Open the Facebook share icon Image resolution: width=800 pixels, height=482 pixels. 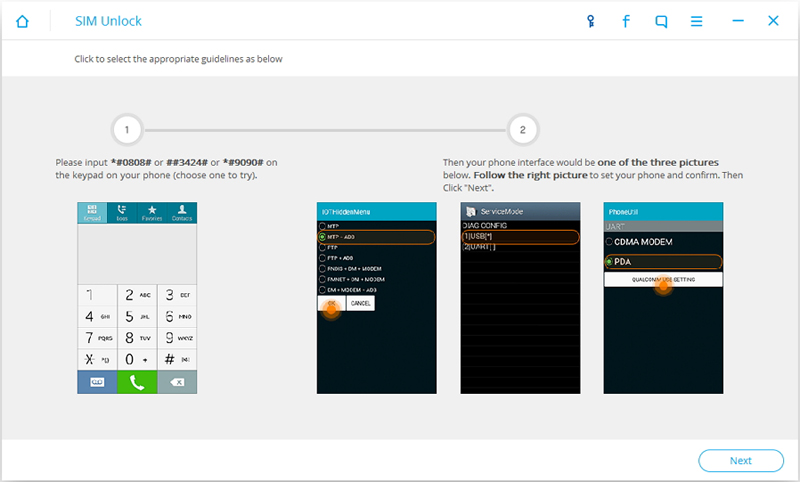[626, 21]
